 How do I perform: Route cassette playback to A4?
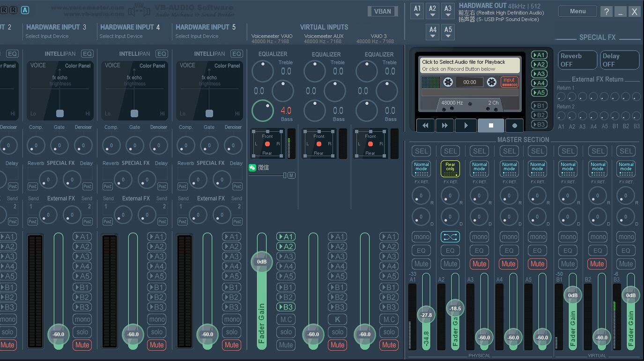point(539,83)
